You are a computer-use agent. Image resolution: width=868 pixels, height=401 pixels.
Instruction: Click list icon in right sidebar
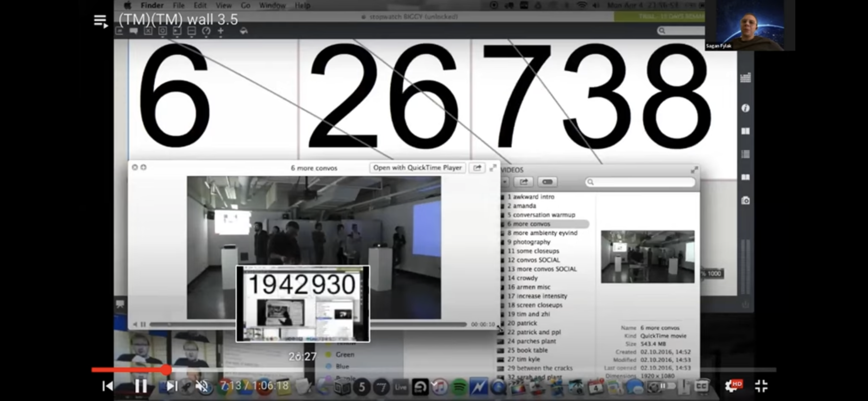click(x=745, y=154)
